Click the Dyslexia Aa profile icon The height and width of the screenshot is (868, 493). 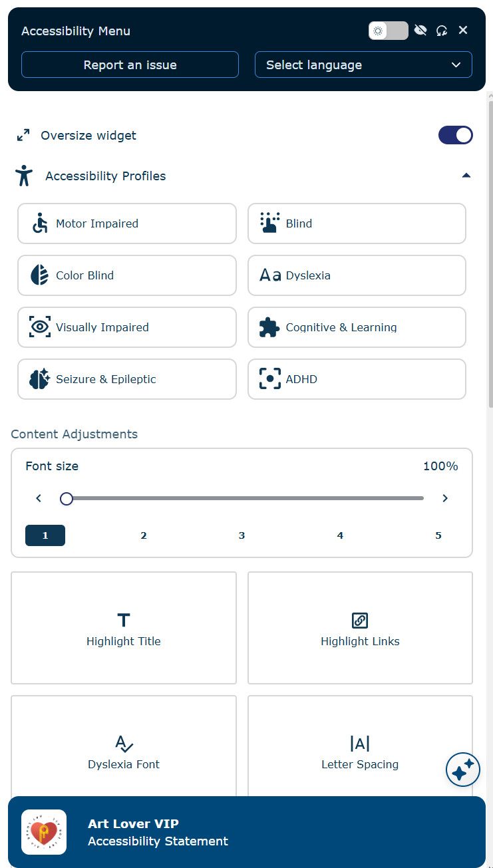coord(269,275)
